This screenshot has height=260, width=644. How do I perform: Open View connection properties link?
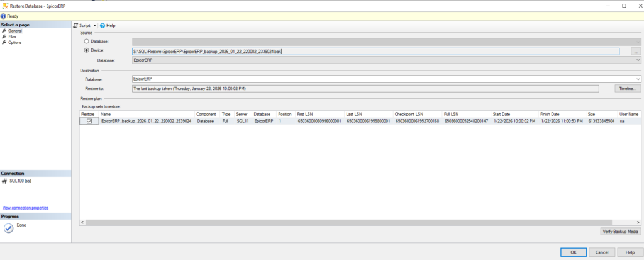(25, 208)
